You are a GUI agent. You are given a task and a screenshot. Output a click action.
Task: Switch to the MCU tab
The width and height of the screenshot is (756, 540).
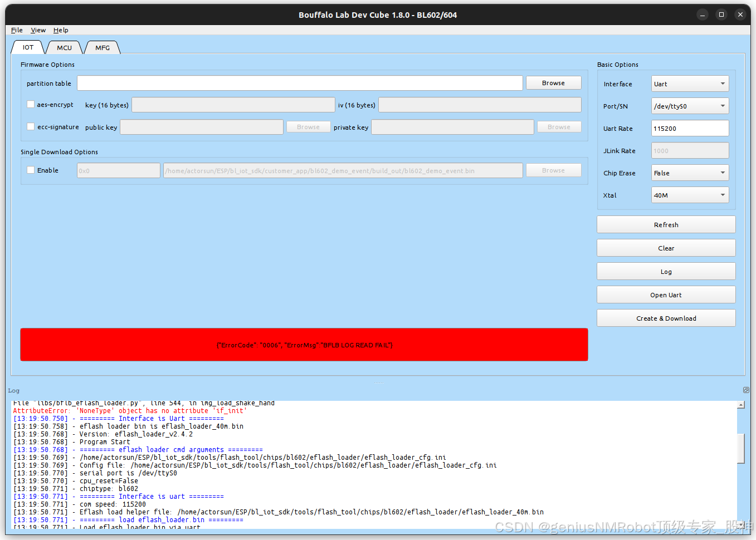(64, 47)
